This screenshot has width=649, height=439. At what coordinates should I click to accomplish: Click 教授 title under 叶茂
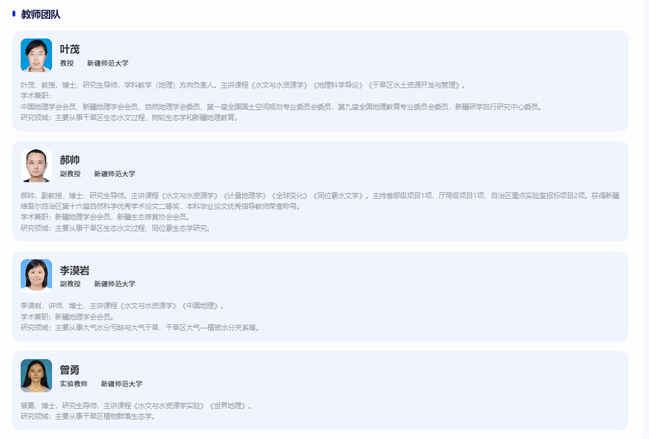67,63
